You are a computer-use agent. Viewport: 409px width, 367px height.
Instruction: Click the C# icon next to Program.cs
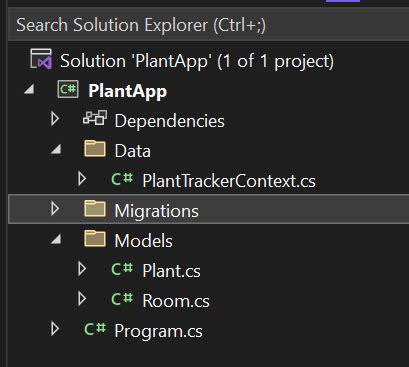coord(95,329)
